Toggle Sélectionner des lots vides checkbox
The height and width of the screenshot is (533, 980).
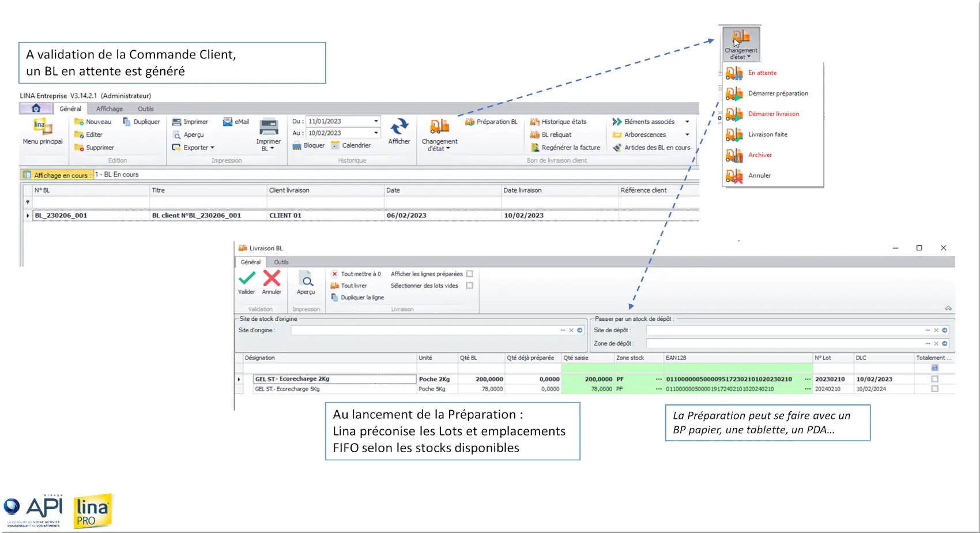[x=470, y=286]
